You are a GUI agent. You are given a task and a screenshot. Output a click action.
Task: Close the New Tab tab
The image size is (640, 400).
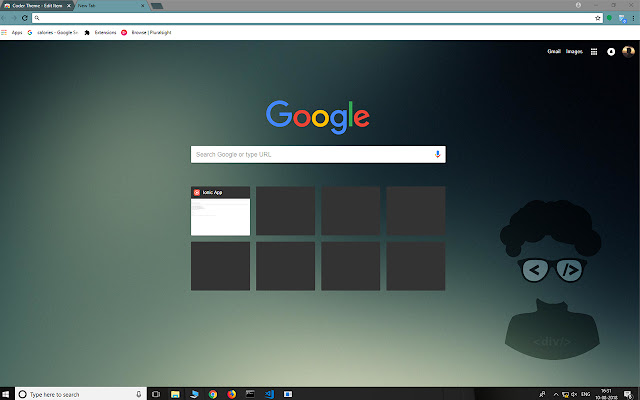click(x=143, y=6)
